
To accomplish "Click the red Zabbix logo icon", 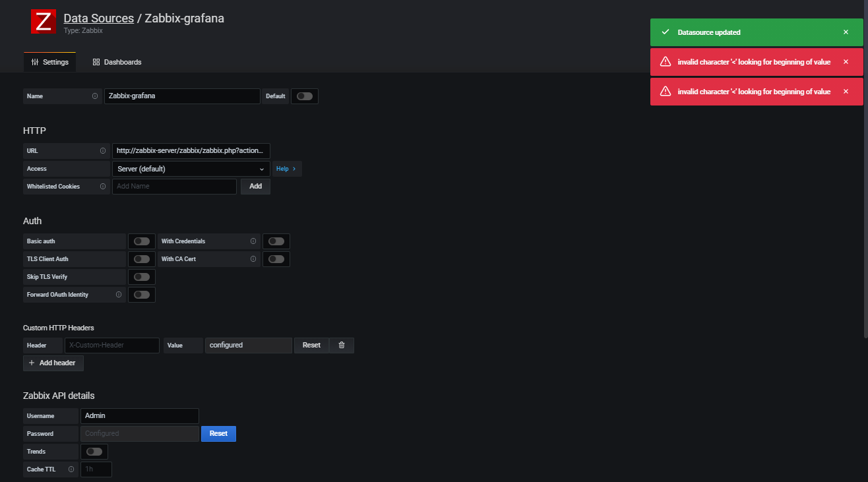I will click(44, 22).
